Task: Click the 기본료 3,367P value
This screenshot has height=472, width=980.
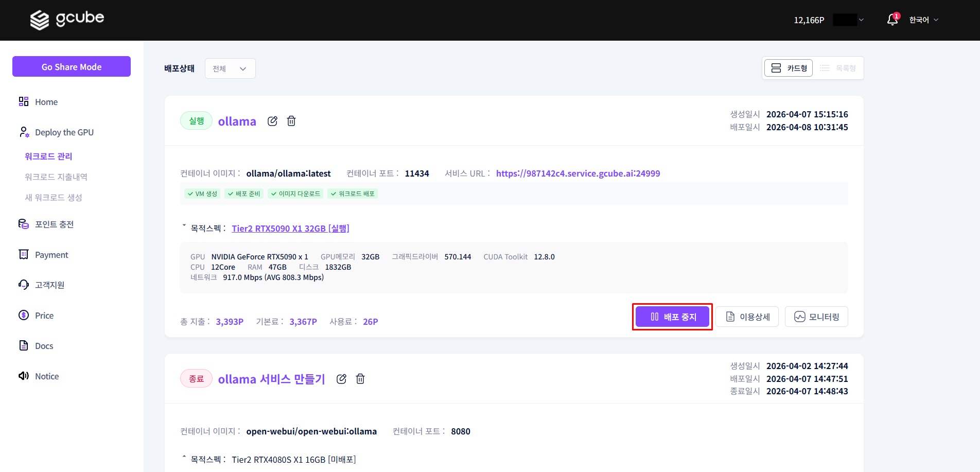Action: (x=303, y=322)
